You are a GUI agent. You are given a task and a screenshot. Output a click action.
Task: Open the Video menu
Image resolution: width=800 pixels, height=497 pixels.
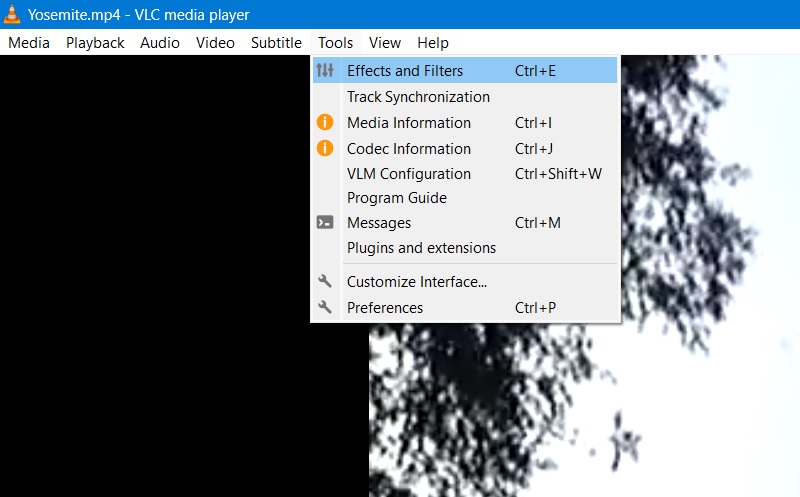click(215, 43)
